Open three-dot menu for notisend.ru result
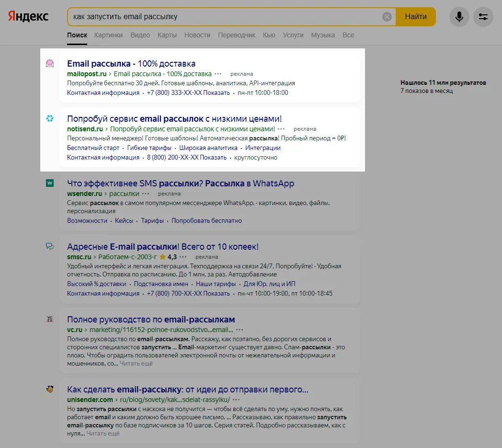502x448 pixels. coord(281,129)
